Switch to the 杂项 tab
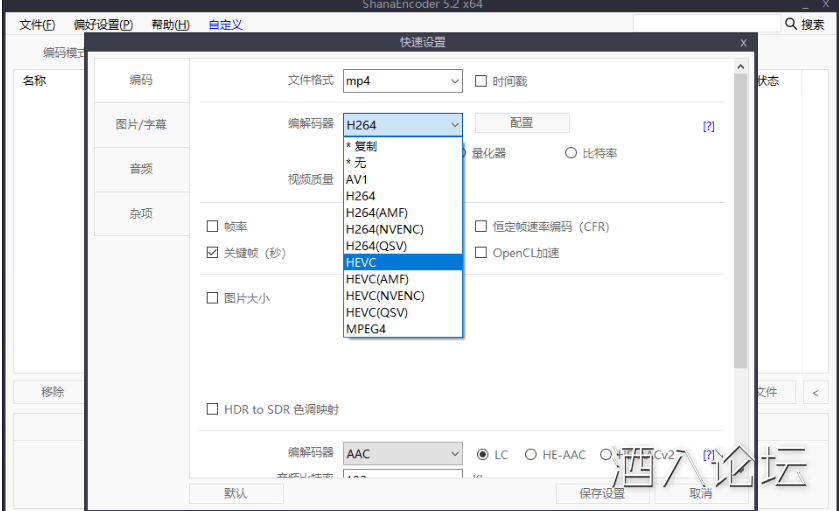839x511 pixels. click(x=141, y=213)
